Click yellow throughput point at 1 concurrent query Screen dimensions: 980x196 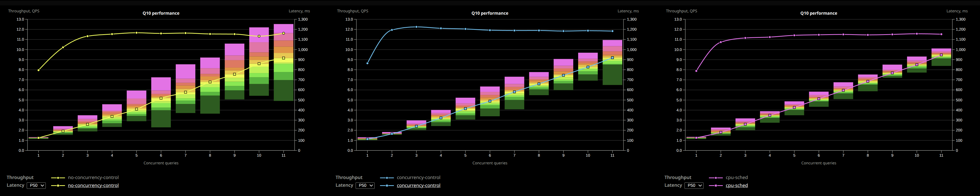pyautogui.click(x=39, y=70)
